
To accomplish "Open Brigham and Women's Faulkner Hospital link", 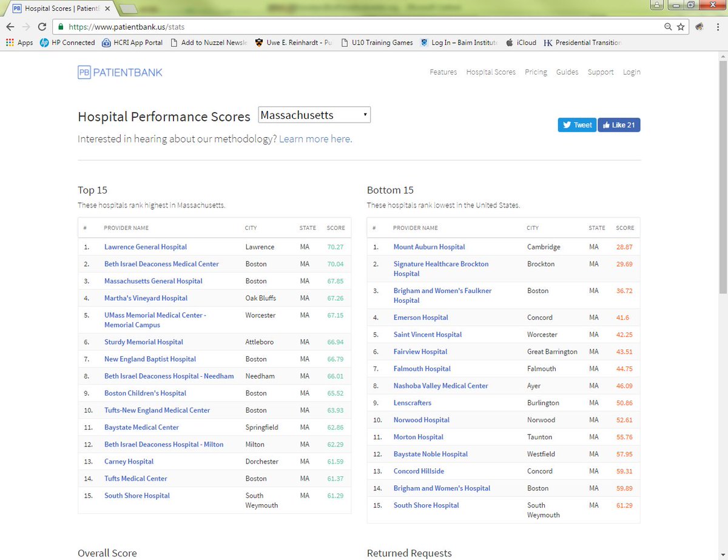I will tap(442, 295).
